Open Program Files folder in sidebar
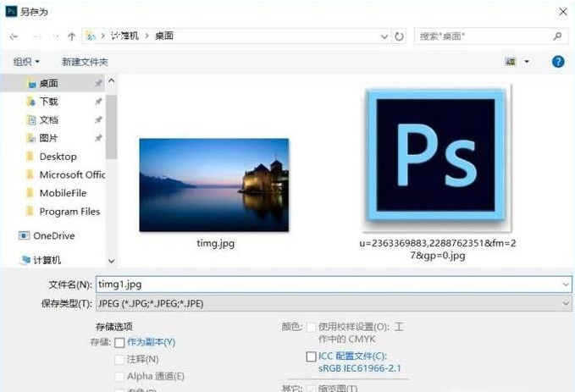This screenshot has width=575, height=392. click(x=69, y=211)
